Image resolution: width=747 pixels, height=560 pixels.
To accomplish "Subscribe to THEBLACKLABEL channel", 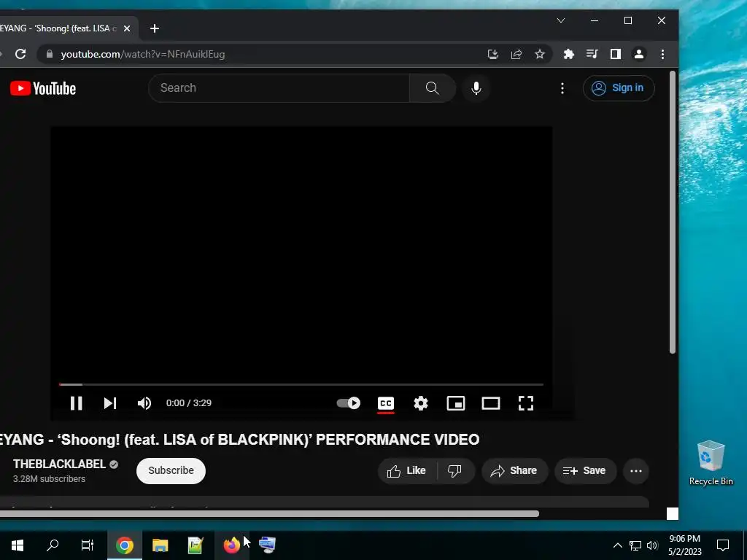I will tap(171, 470).
